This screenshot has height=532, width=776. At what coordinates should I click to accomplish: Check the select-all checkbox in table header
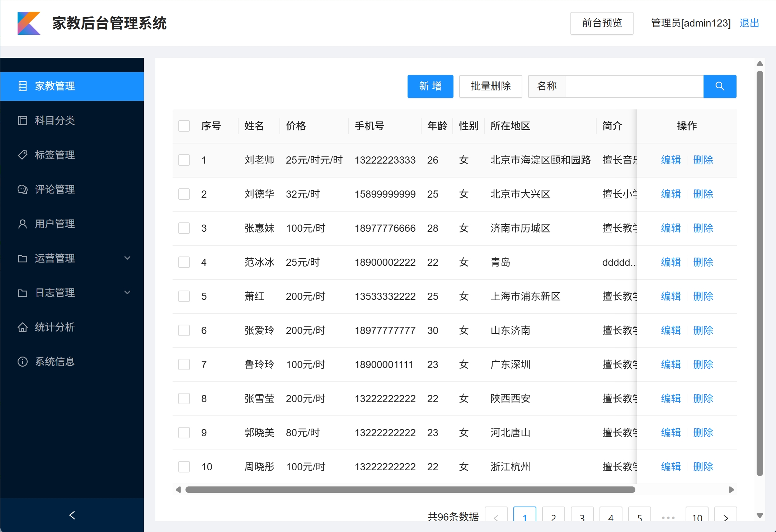click(x=184, y=126)
